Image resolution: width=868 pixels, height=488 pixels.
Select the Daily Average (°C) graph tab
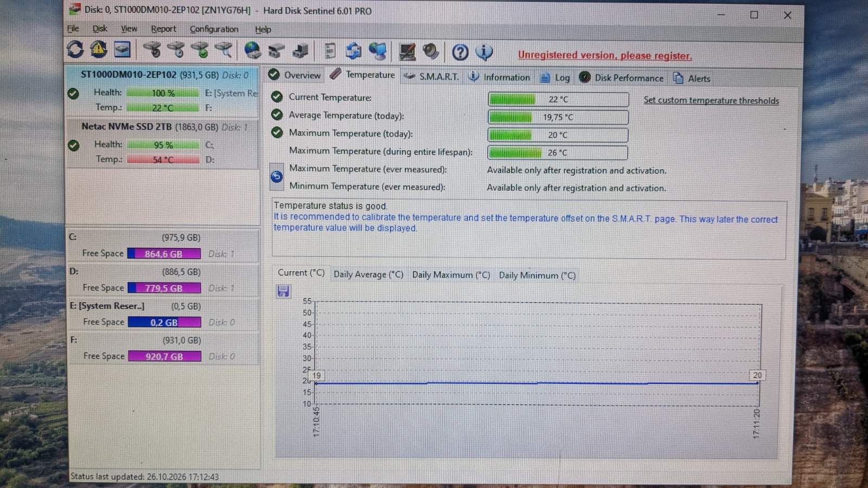coord(368,274)
